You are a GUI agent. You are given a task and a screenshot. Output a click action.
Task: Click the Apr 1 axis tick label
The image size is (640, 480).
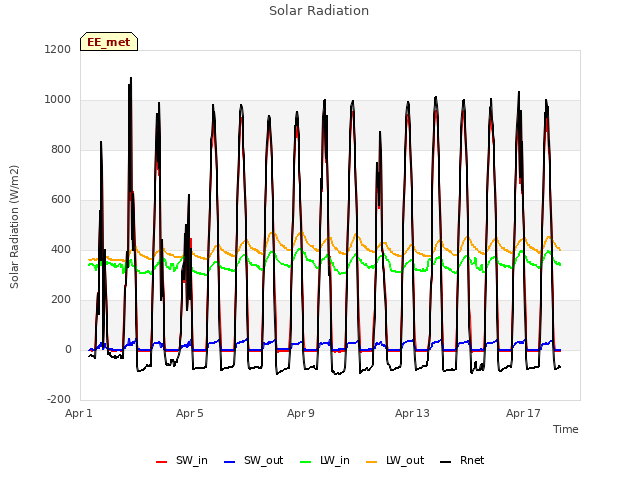coord(79,413)
